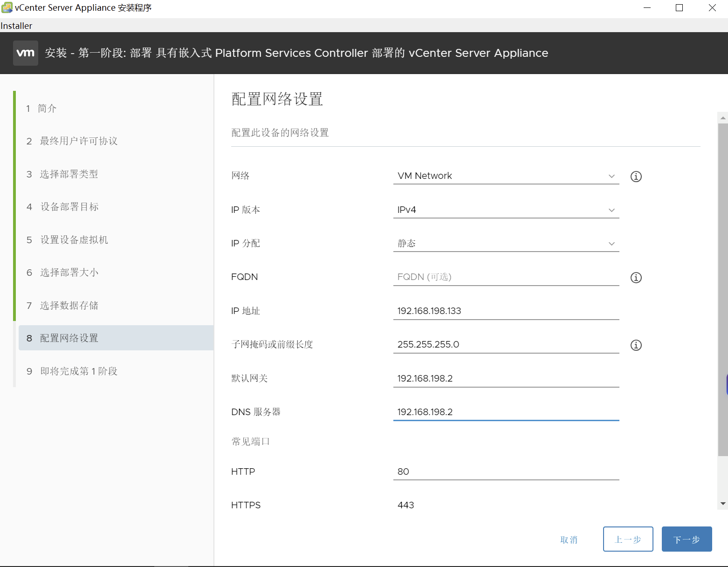Image resolution: width=728 pixels, height=567 pixels.
Task: Open the IP 版本 IPv4 dropdown
Action: pos(506,210)
